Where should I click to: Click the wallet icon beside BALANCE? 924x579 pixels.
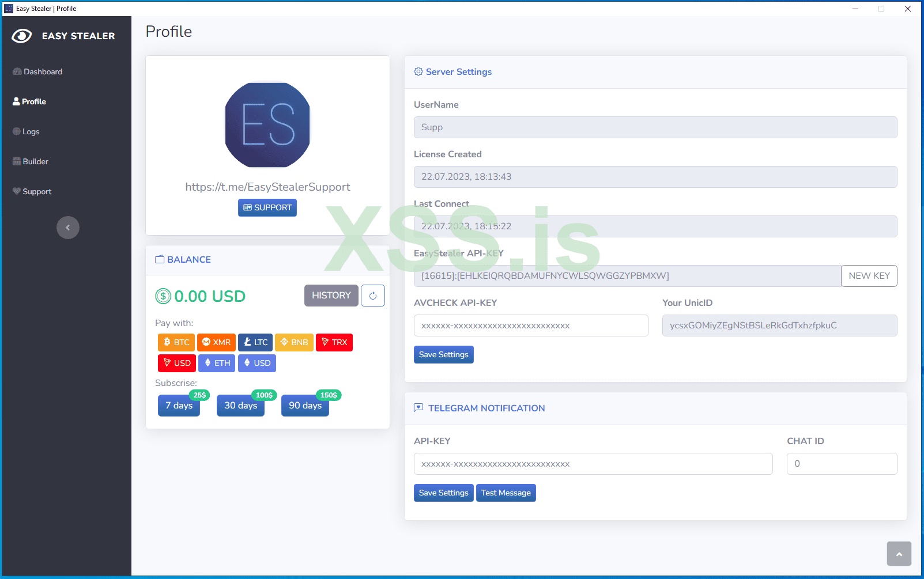tap(160, 259)
